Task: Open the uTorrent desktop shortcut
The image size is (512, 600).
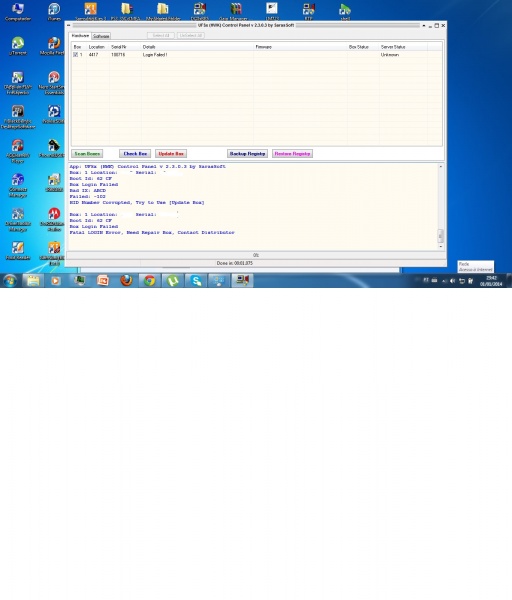Action: point(18,46)
